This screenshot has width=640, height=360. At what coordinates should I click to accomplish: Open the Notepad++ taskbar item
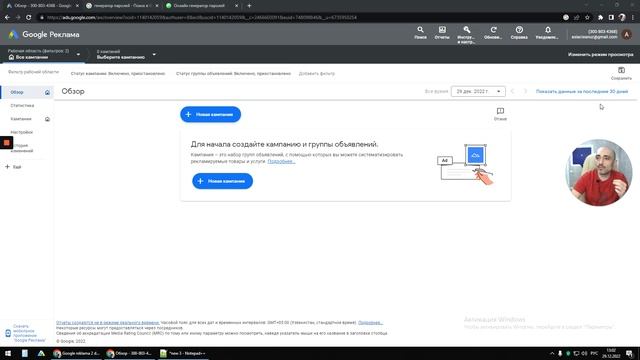[183, 353]
